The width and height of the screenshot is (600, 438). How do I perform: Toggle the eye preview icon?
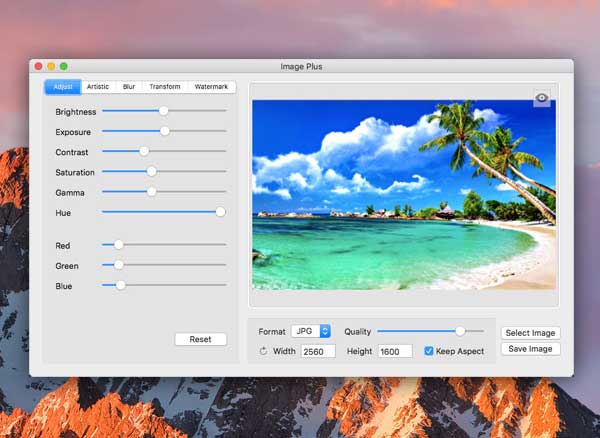coord(541,98)
